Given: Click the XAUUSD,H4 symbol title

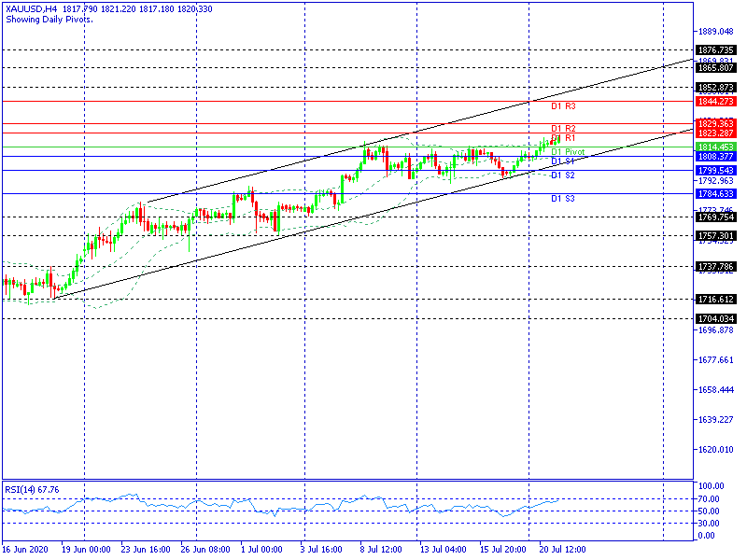Looking at the screenshot, I should pos(30,8).
